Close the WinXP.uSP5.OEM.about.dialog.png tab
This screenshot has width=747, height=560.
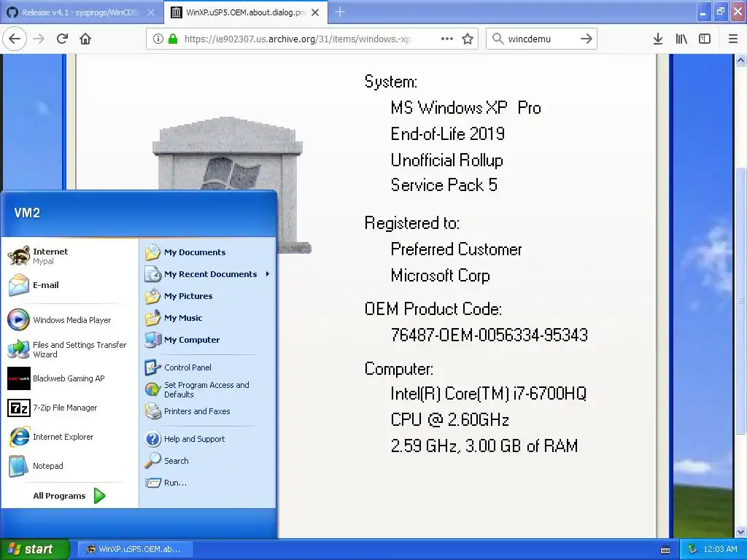point(315,12)
